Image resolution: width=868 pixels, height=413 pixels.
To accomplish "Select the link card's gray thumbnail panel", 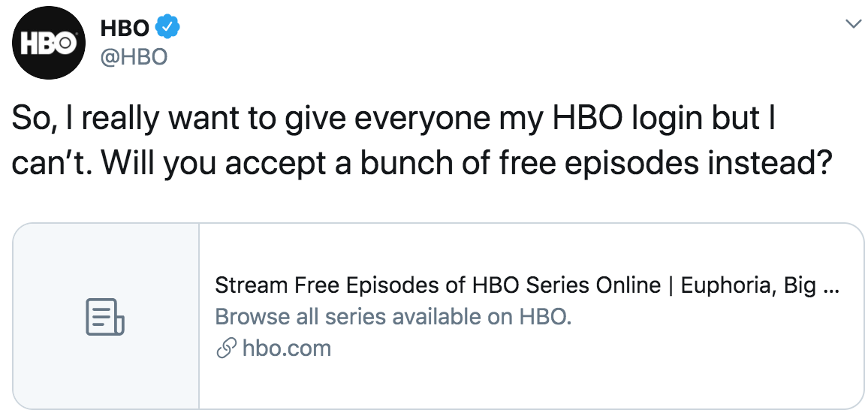I will coord(106,316).
